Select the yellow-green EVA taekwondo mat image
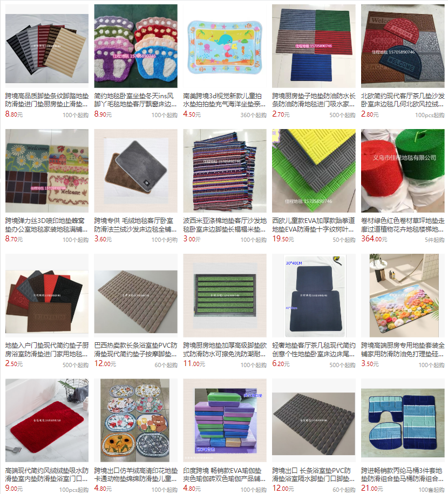Image resolution: width=448 pixels, height=494 pixels. [x=314, y=171]
